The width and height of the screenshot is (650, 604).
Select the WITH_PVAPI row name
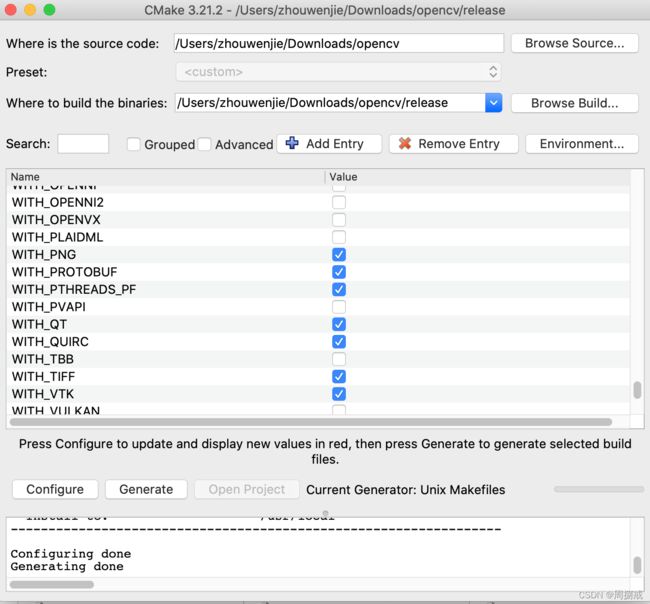49,307
